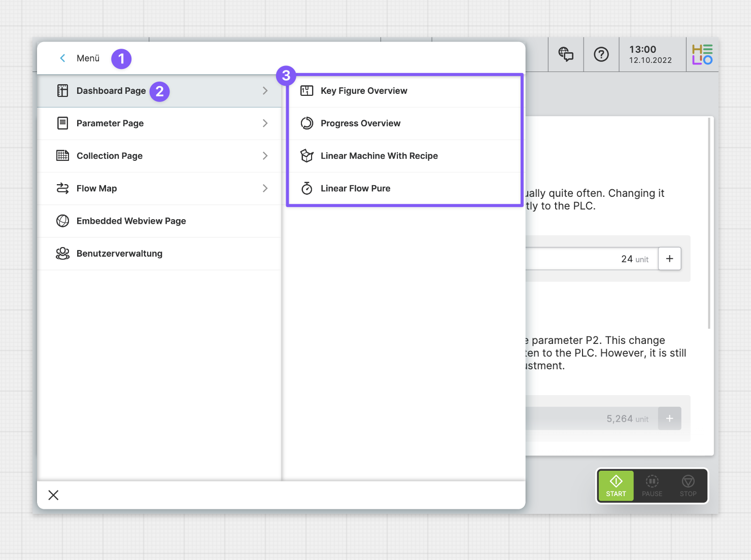Select Progress Overview menu entry
The width and height of the screenshot is (751, 560).
360,123
